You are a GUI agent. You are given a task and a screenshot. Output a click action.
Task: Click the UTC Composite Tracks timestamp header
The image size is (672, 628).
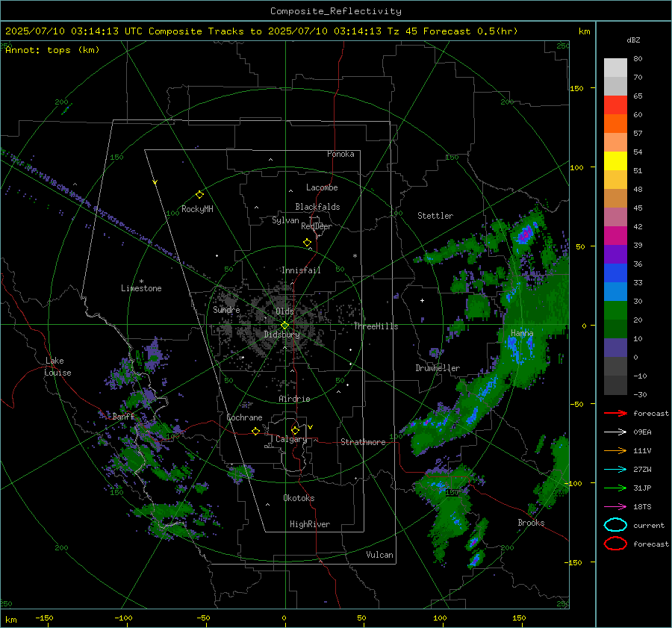[x=261, y=31]
